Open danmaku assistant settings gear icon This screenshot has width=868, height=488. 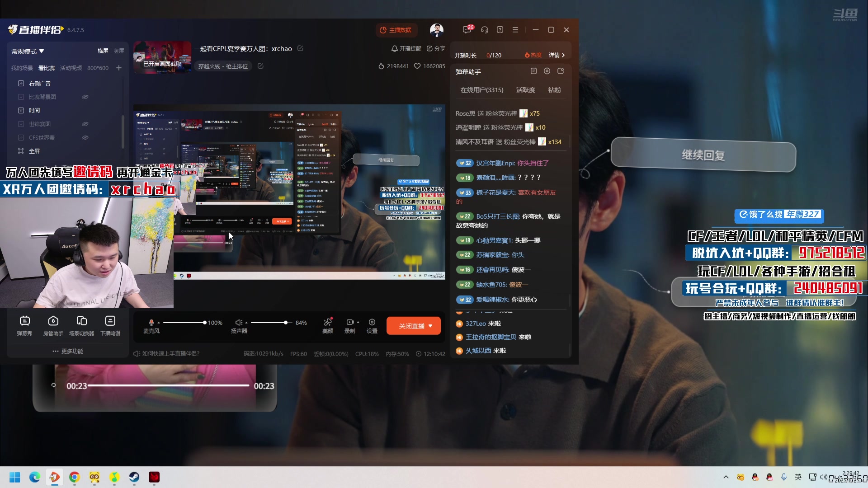pos(547,71)
